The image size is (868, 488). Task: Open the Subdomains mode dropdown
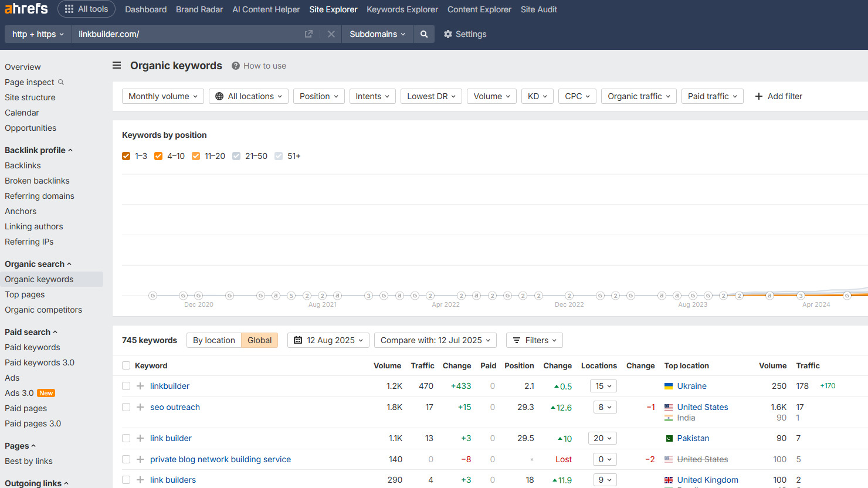pyautogui.click(x=377, y=34)
